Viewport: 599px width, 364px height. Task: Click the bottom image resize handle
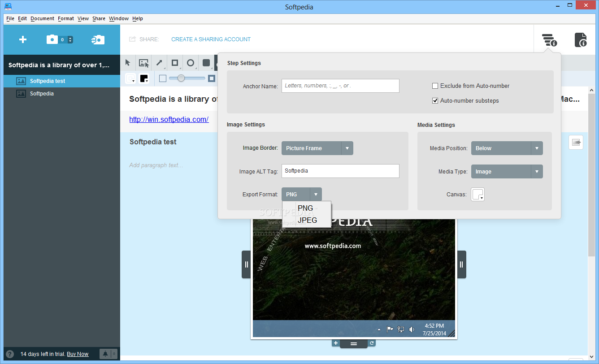(354, 344)
